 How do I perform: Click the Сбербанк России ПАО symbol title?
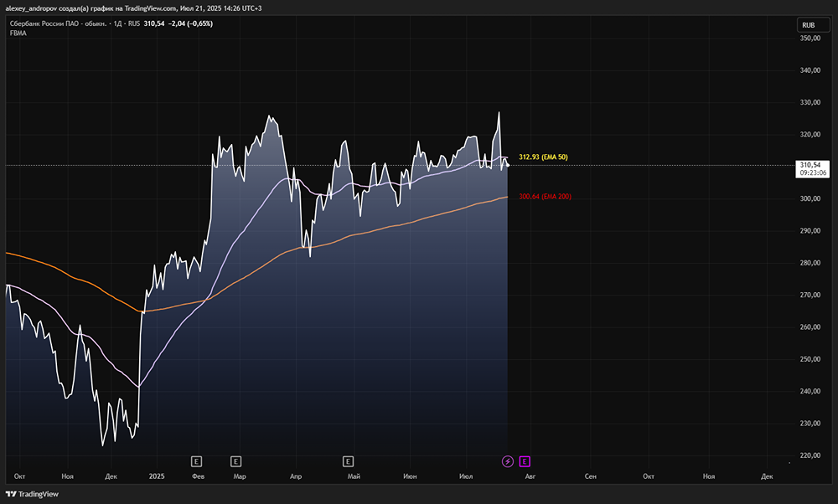58,23
